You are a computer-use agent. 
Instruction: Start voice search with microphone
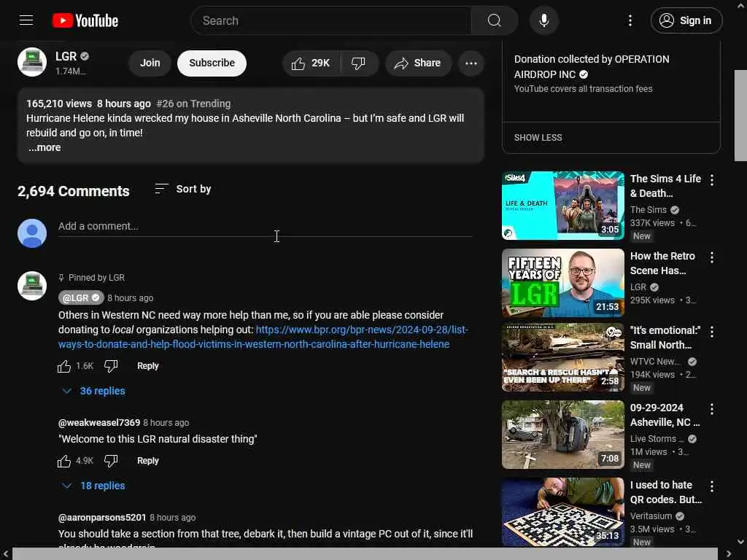(543, 20)
